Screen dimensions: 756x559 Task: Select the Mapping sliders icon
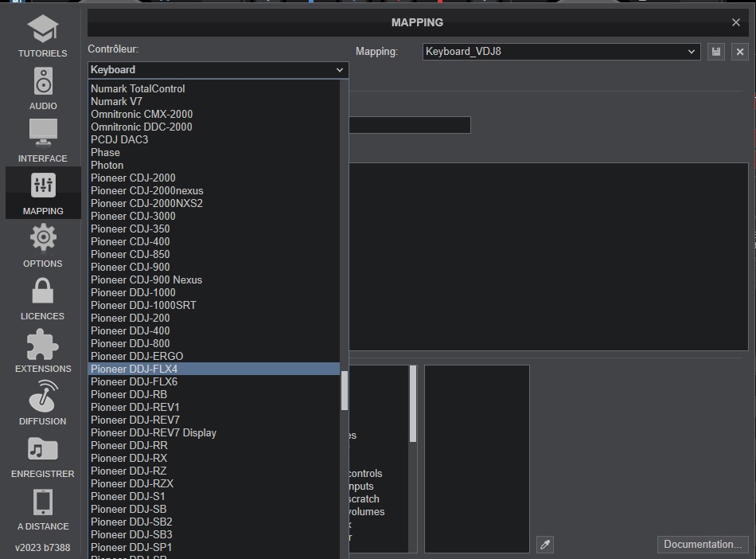tap(43, 186)
